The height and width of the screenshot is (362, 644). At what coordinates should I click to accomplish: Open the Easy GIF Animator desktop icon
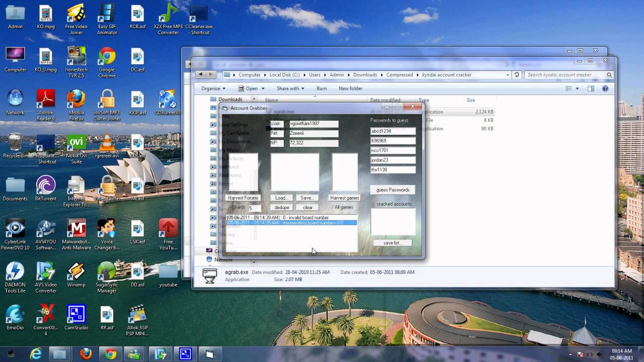point(107,19)
